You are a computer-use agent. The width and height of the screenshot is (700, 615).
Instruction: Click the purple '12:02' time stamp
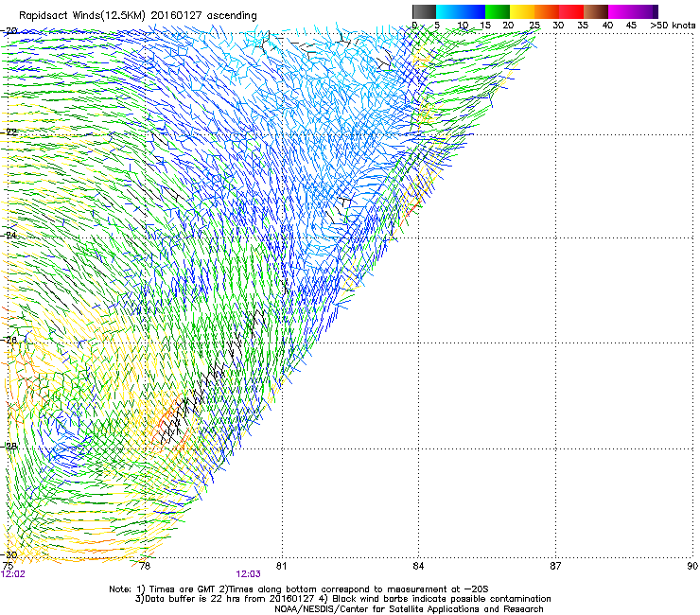coord(13,574)
